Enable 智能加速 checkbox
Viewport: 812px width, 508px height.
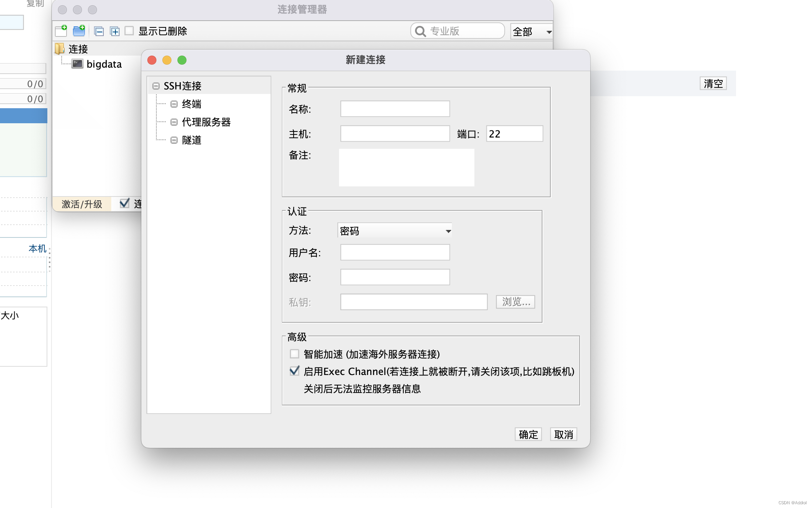(x=294, y=354)
